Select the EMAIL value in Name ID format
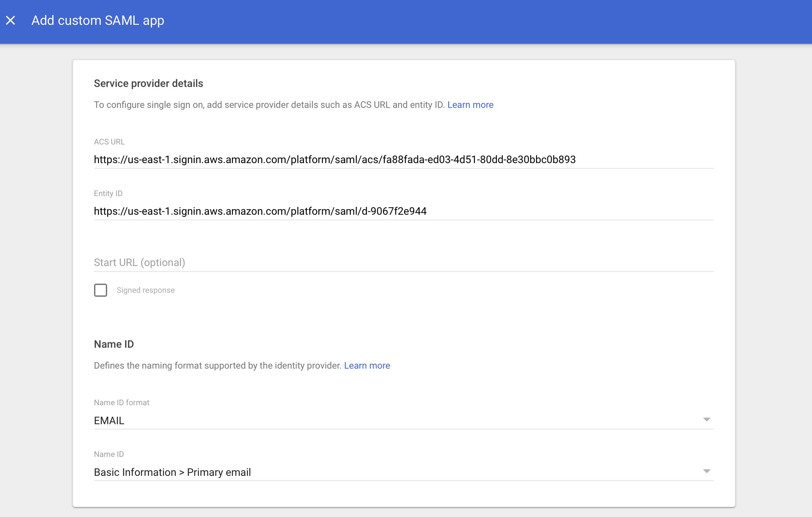This screenshot has width=812, height=517. pos(109,421)
